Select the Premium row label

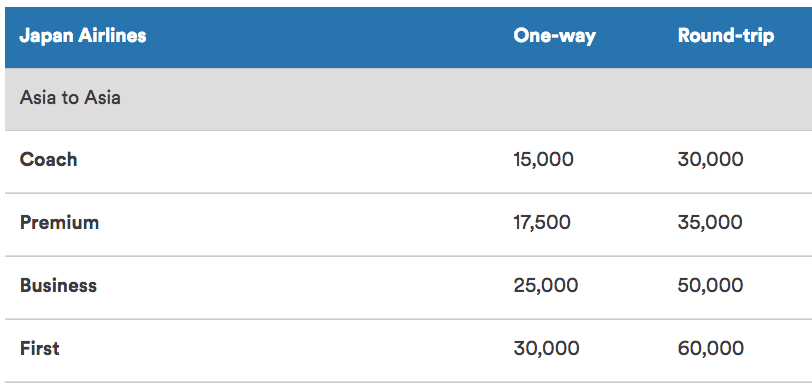60,223
